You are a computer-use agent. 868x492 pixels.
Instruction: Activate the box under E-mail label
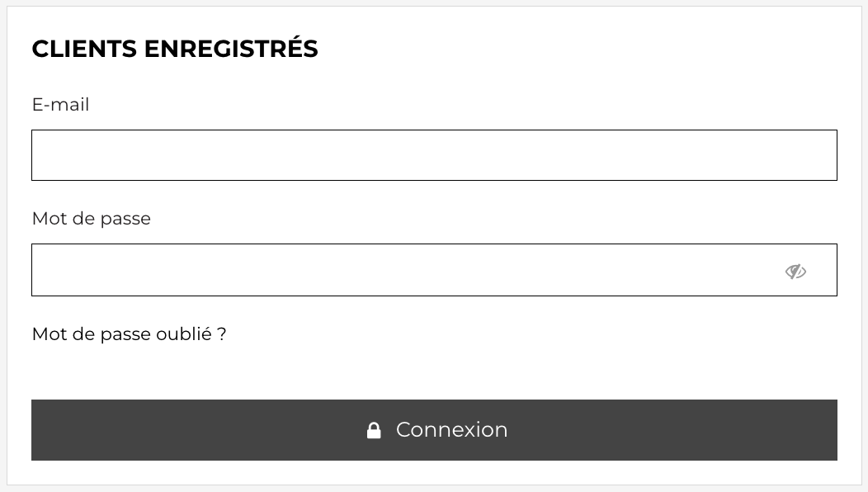coord(434,155)
